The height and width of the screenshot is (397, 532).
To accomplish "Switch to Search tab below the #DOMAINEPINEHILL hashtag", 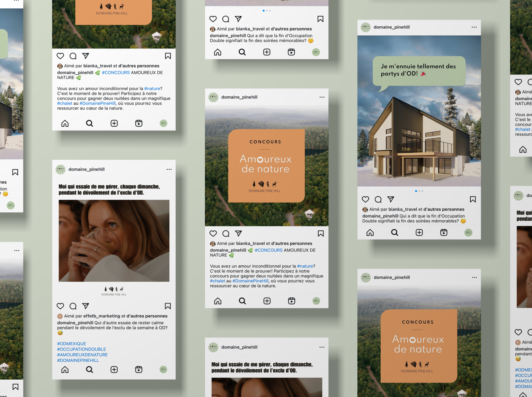I will 89,370.
